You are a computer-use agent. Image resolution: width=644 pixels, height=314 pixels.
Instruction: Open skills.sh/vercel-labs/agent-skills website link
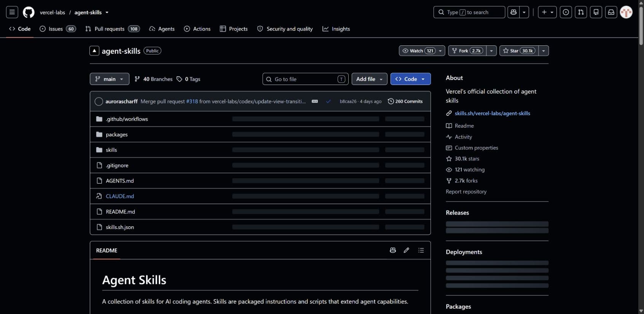(x=492, y=113)
